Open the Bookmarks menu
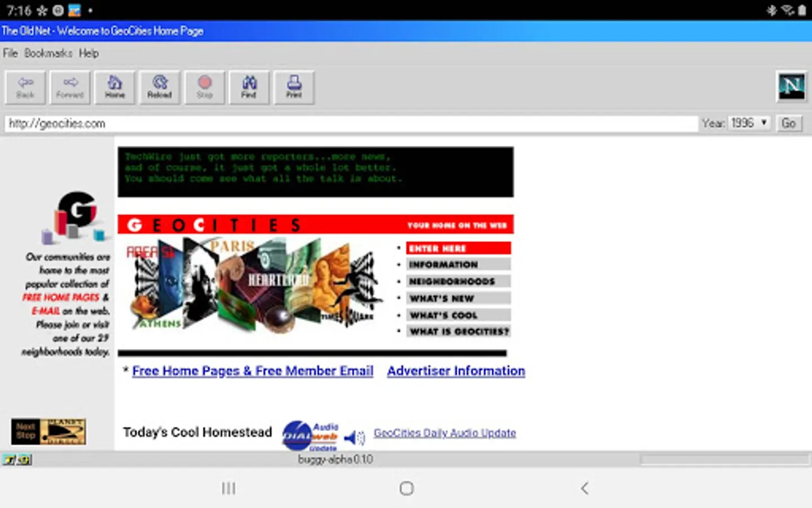This screenshot has width=812, height=508. pyautogui.click(x=48, y=53)
